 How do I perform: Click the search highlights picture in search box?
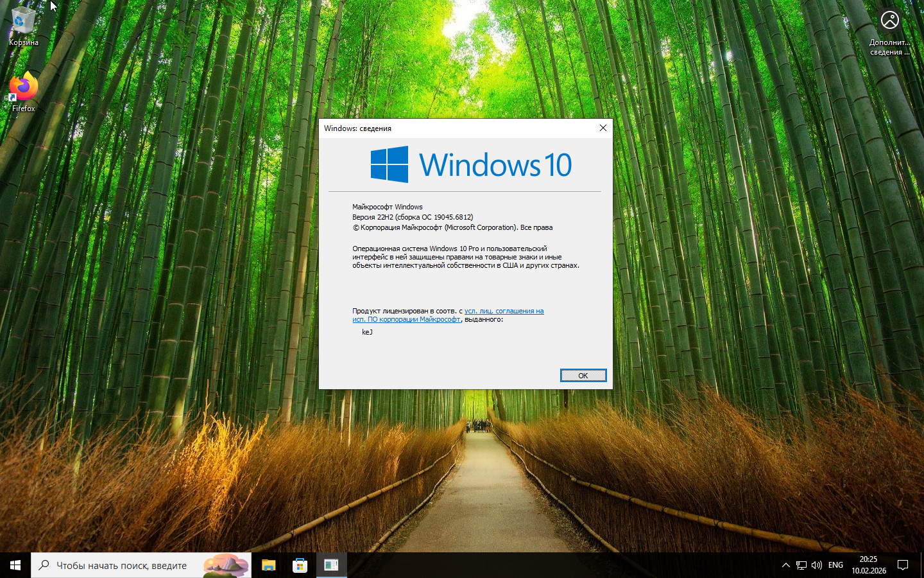(226, 565)
